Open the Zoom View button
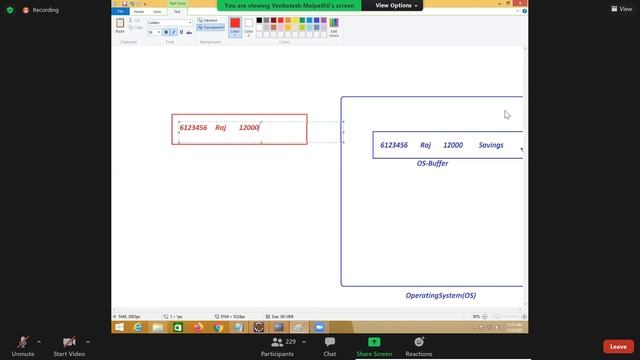Image resolution: width=640 pixels, height=360 pixels. coord(621,9)
